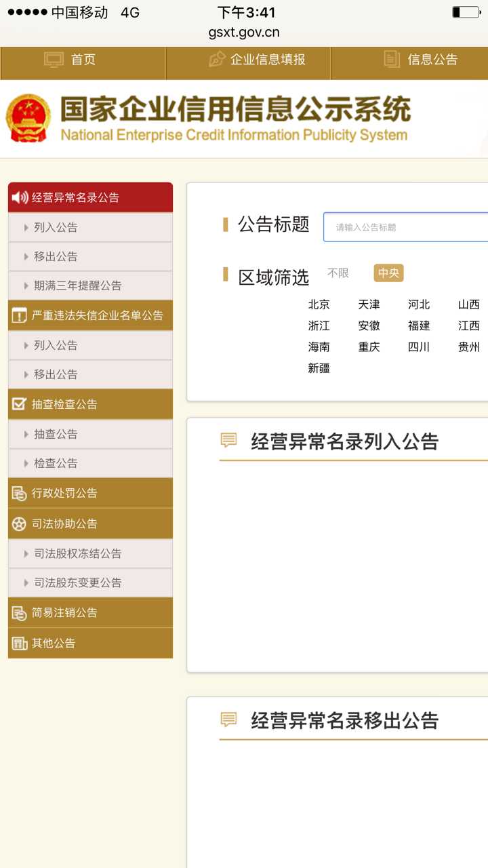Open the 其他公告 menu section
The width and height of the screenshot is (488, 868).
point(54,643)
